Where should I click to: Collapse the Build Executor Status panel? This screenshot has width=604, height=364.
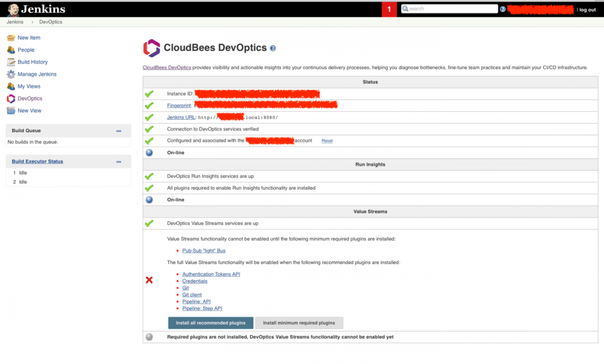[x=119, y=162]
